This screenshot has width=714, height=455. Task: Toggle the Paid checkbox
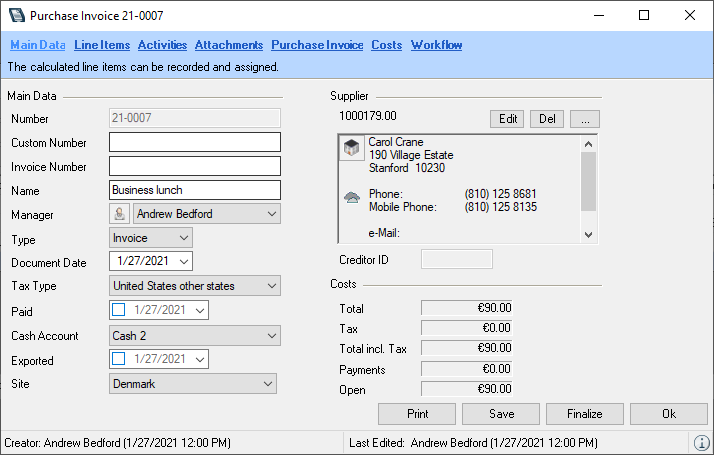(120, 310)
